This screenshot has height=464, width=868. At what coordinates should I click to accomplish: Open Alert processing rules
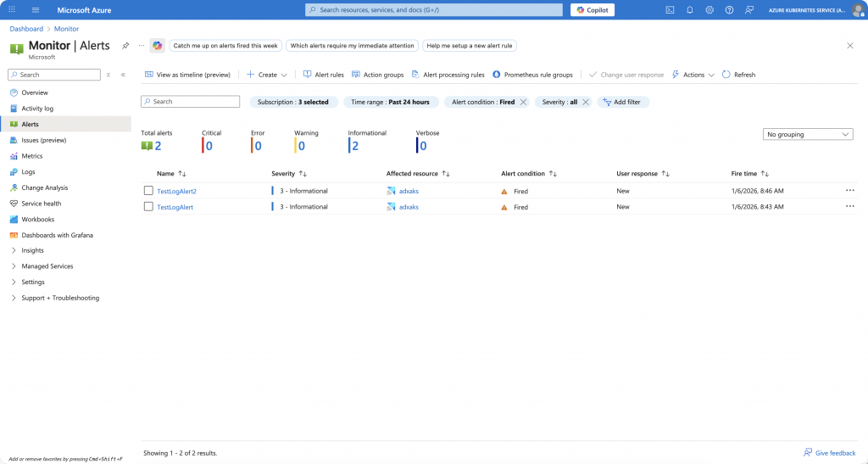point(448,75)
